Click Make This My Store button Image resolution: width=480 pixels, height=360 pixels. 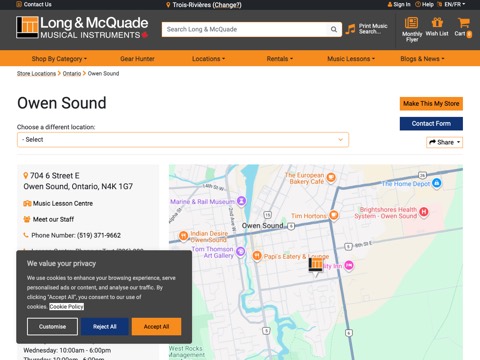(431, 104)
